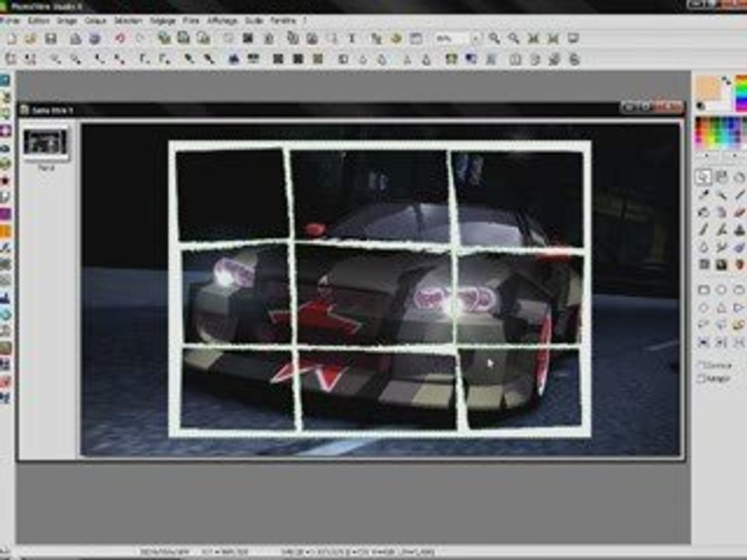Save the image with the floppy icon

51,39
